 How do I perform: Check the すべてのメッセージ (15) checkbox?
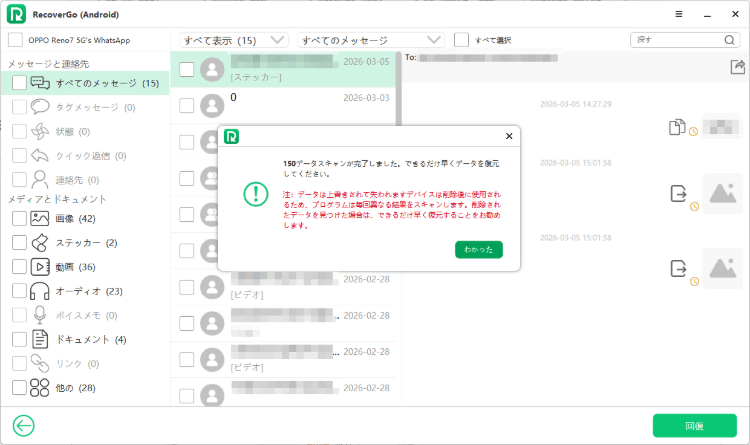point(19,83)
